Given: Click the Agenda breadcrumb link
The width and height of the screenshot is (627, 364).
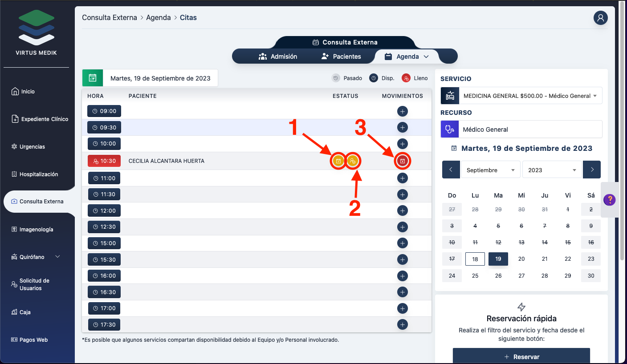Looking at the screenshot, I should coord(159,18).
